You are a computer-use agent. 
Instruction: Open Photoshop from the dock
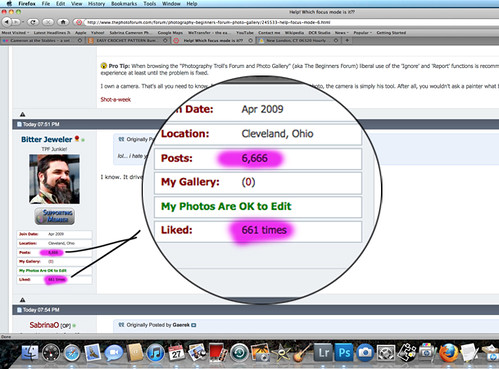pos(344,353)
